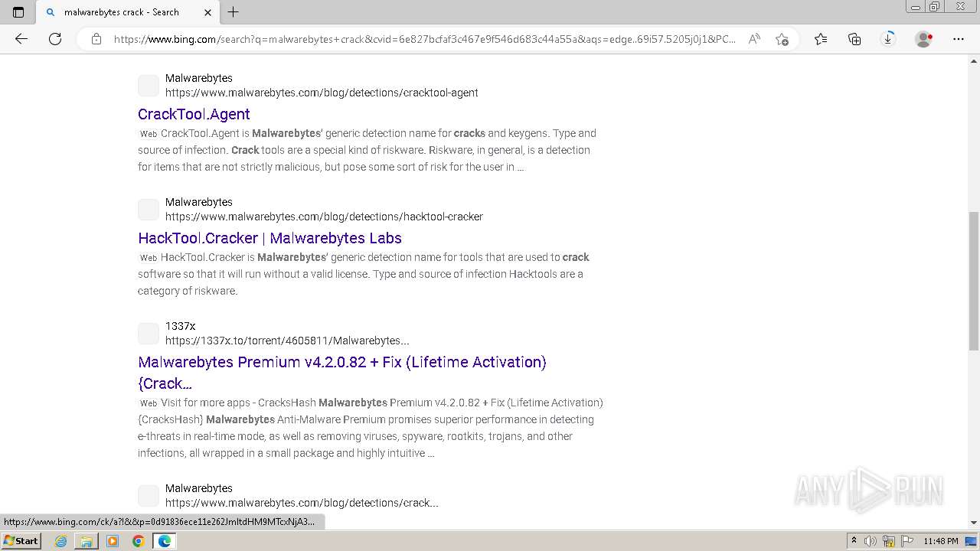Open the user profile menu
The image size is (980, 551).
click(924, 39)
